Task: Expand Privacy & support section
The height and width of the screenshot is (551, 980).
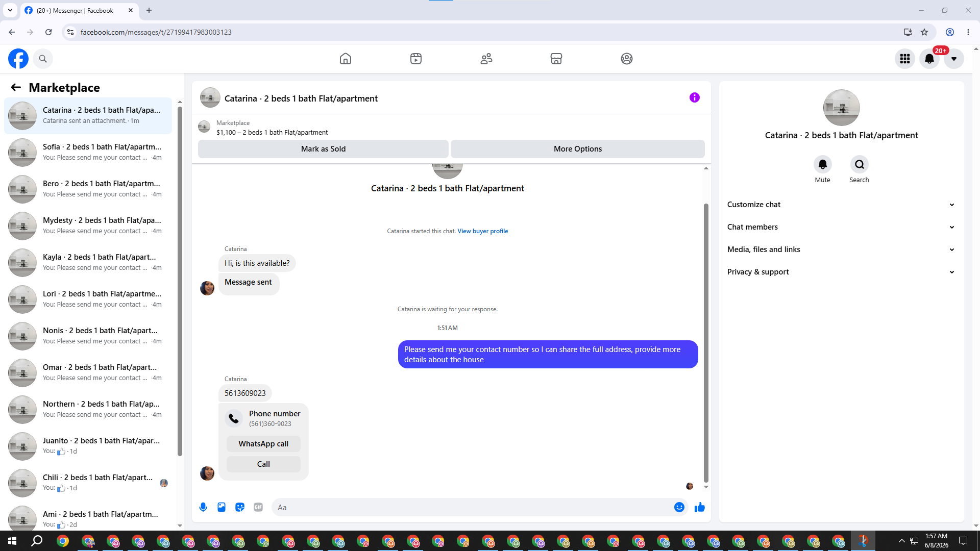Action: pyautogui.click(x=842, y=272)
